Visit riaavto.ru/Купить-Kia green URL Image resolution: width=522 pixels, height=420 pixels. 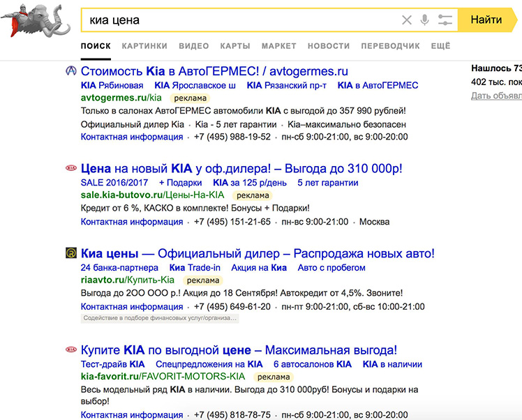128,280
